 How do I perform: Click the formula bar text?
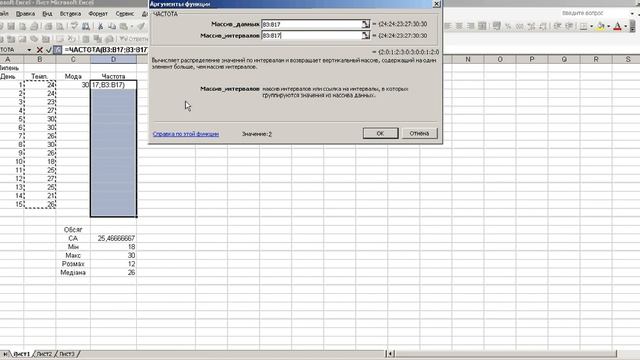pos(106,50)
